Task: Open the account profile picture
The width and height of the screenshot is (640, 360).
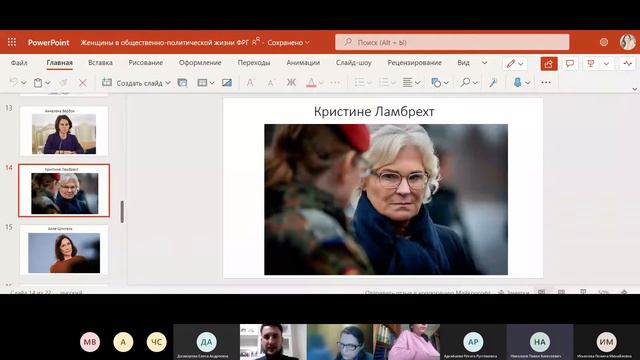Action: 628,42
